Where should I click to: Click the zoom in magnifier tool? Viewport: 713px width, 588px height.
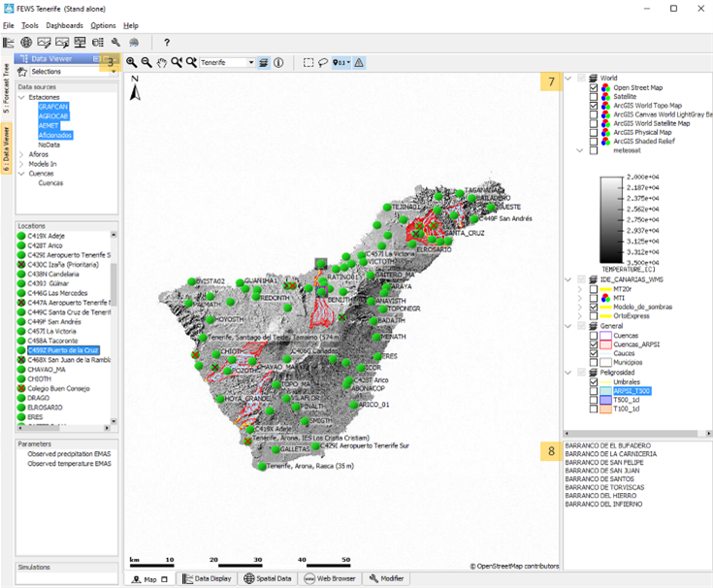tap(131, 62)
